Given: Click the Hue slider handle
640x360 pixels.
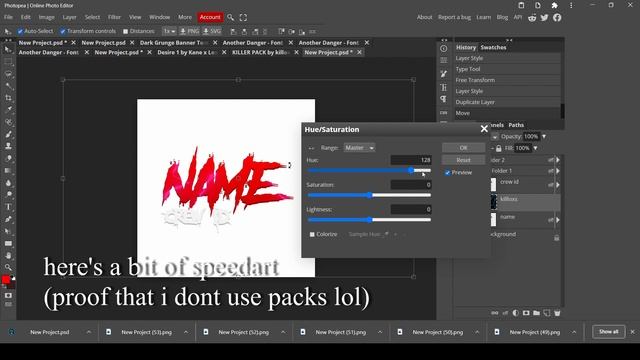Looking at the screenshot, I should pos(411,171).
